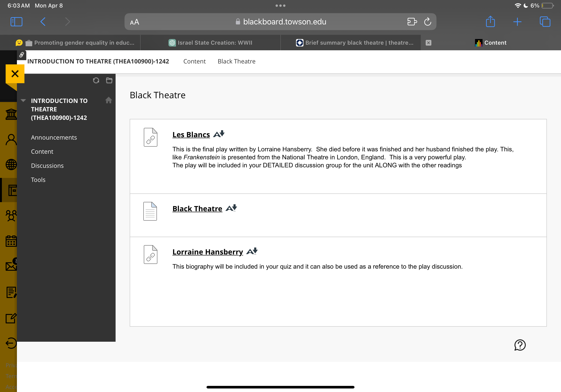
Task: Open the institution page building icon
Action: click(11, 114)
